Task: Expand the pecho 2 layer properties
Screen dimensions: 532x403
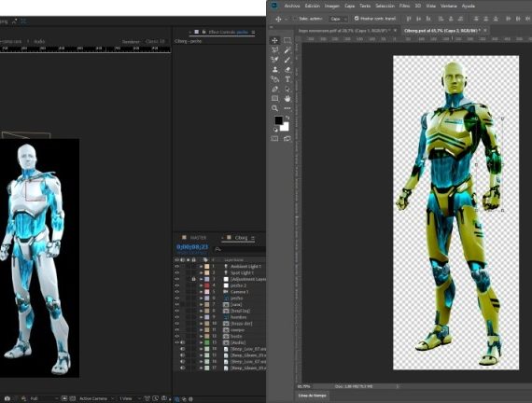Action: coord(201,285)
